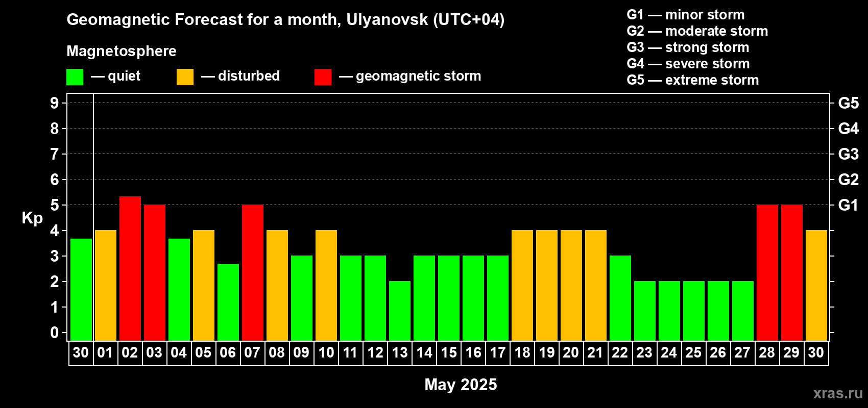Click the Kp value 5 on the left axis
This screenshot has height=408, width=868.
(x=55, y=205)
